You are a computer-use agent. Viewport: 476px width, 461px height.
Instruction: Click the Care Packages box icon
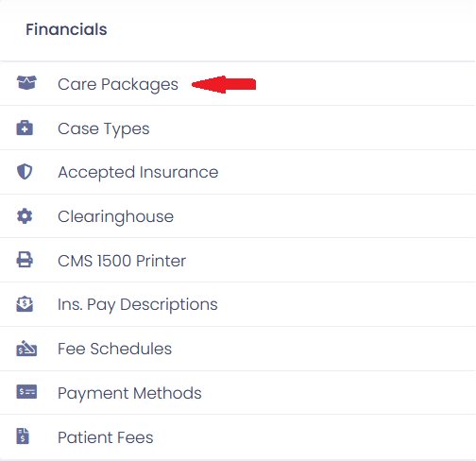[x=26, y=83]
